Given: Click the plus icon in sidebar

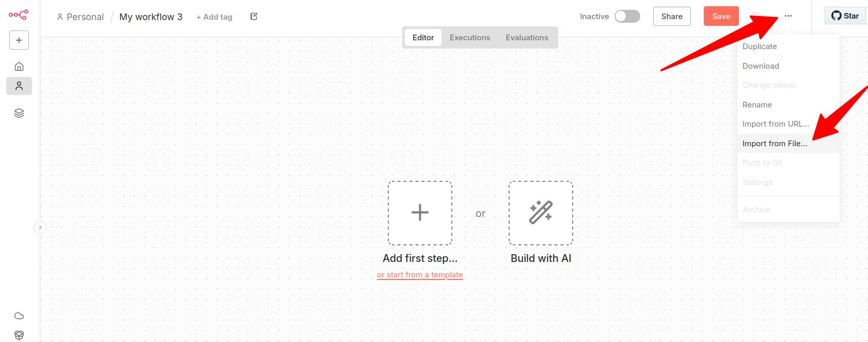Looking at the screenshot, I should (x=19, y=40).
